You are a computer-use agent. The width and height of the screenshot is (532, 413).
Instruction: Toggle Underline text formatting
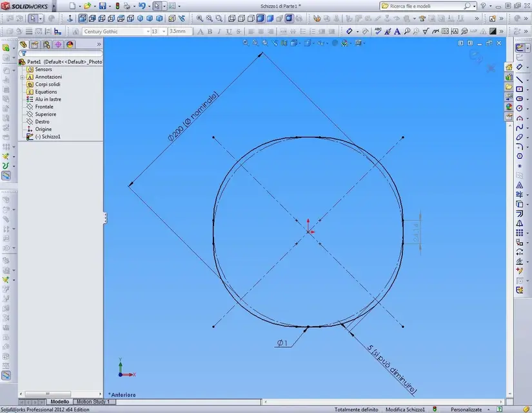tap(229, 31)
